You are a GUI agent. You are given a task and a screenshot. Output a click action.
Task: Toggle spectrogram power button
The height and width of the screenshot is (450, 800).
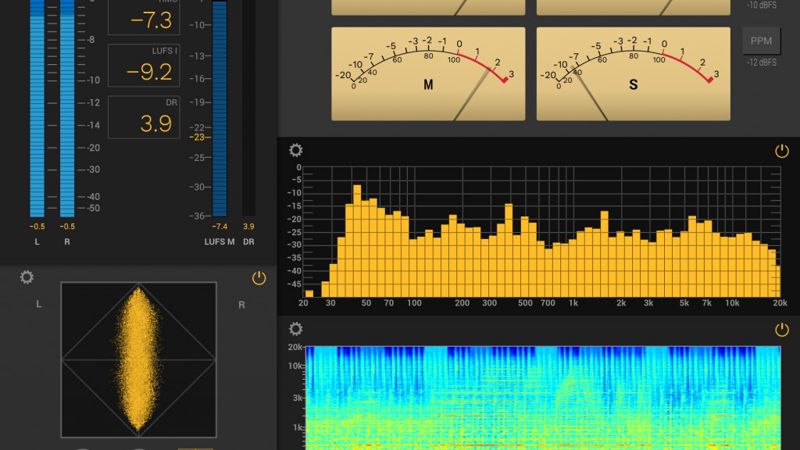782,330
